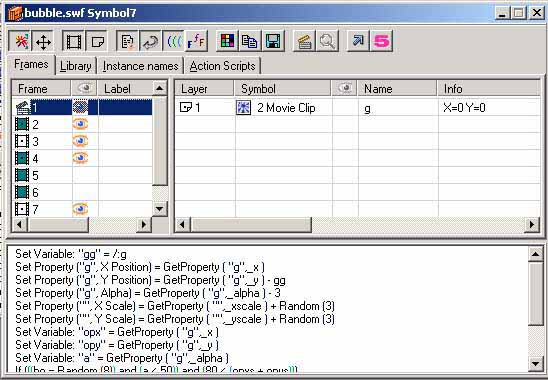This screenshot has width=548, height=380.
Task: Click the move arrows tool icon
Action: pyautogui.click(x=43, y=42)
